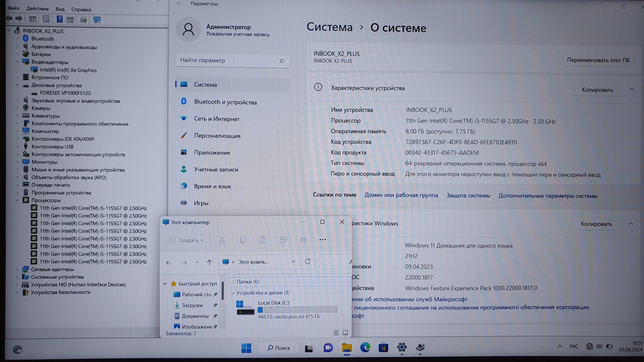Open Microsoft Edge from the taskbar

tap(365, 348)
